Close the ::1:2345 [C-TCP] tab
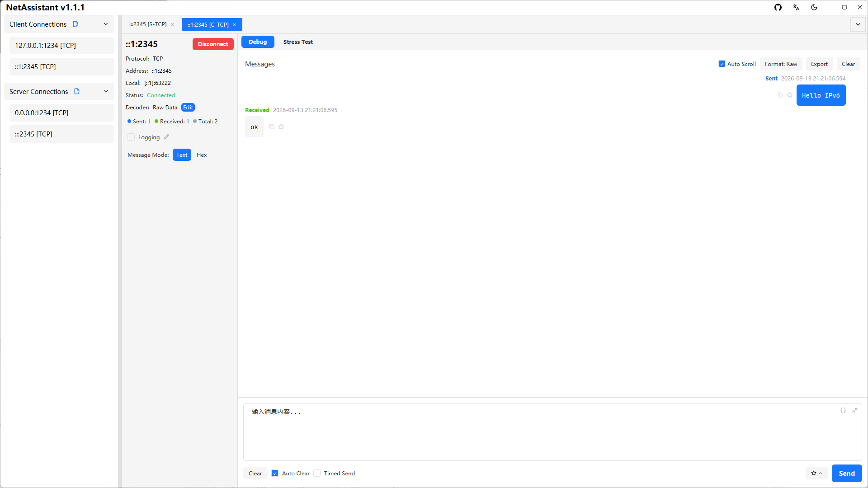Screen dimensions: 868x488 (x=235, y=25)
